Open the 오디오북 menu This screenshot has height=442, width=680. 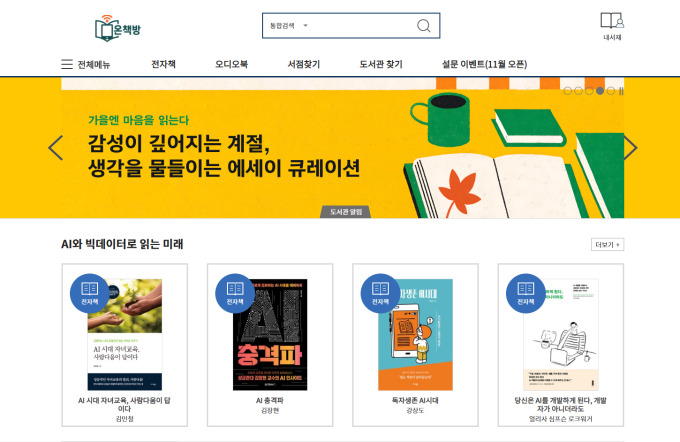(x=231, y=64)
